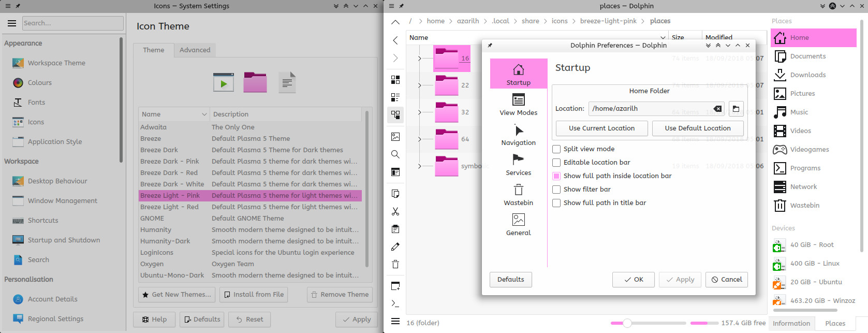The image size is (868, 333).
Task: Click the theme list Name column sort arrow
Action: (x=204, y=114)
